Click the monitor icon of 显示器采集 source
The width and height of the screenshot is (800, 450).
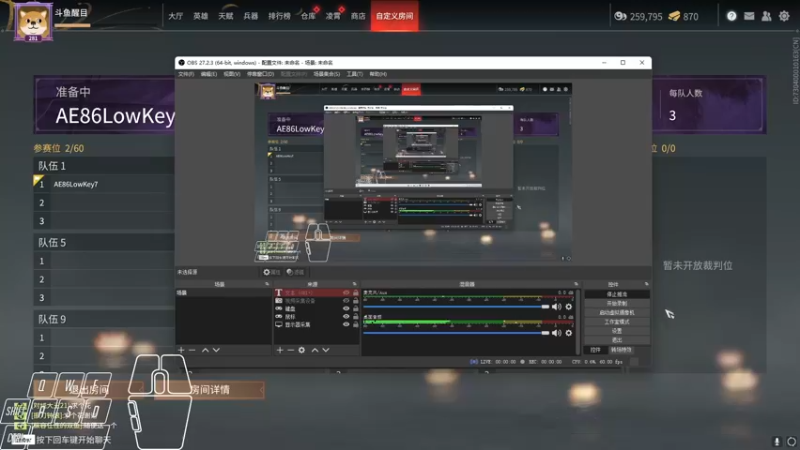(x=279, y=324)
